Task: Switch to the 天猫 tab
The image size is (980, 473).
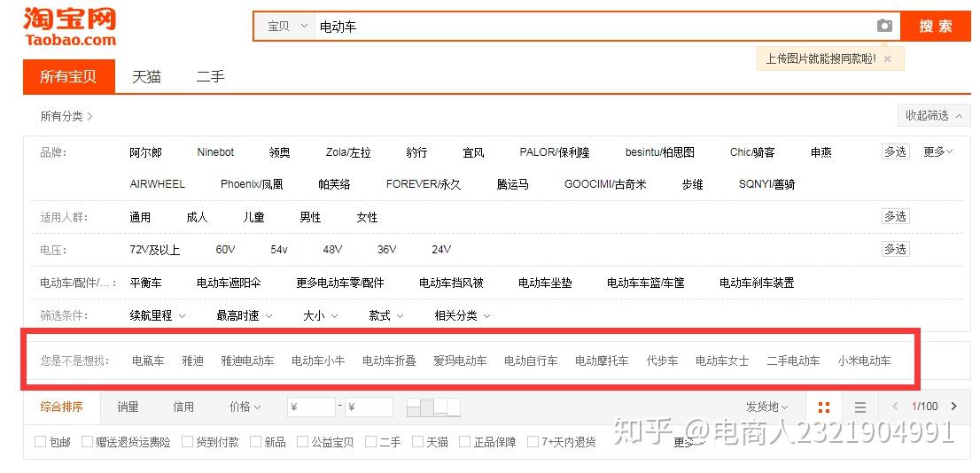Action: pos(146,77)
